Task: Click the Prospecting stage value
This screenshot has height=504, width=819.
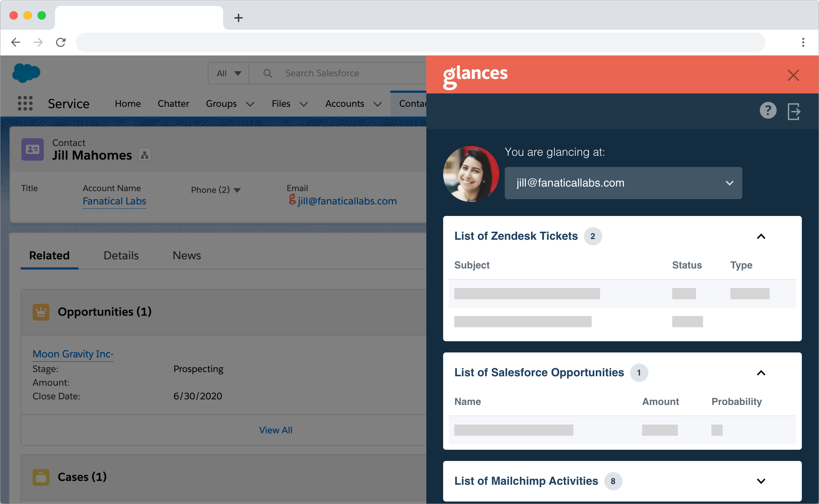Action: (199, 369)
